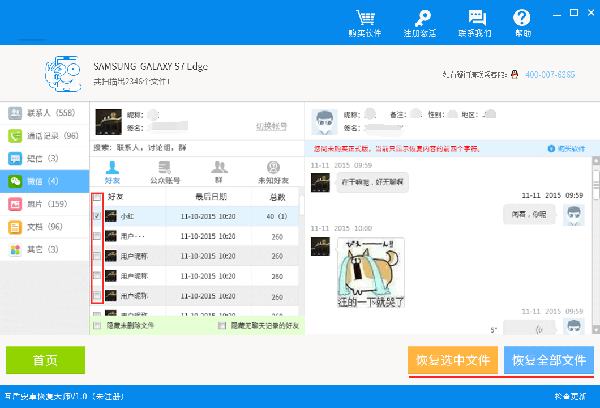
Task: Open Others (3) category
Action: click(x=44, y=249)
